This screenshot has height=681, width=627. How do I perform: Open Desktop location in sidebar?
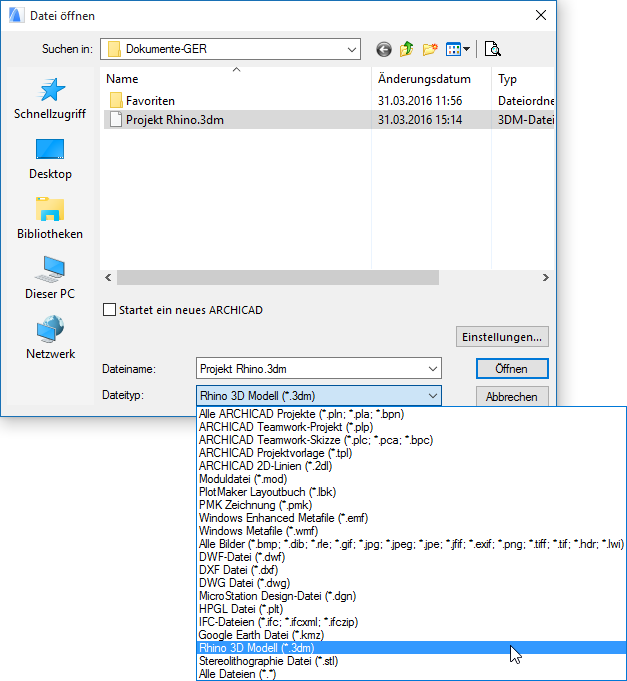click(50, 159)
